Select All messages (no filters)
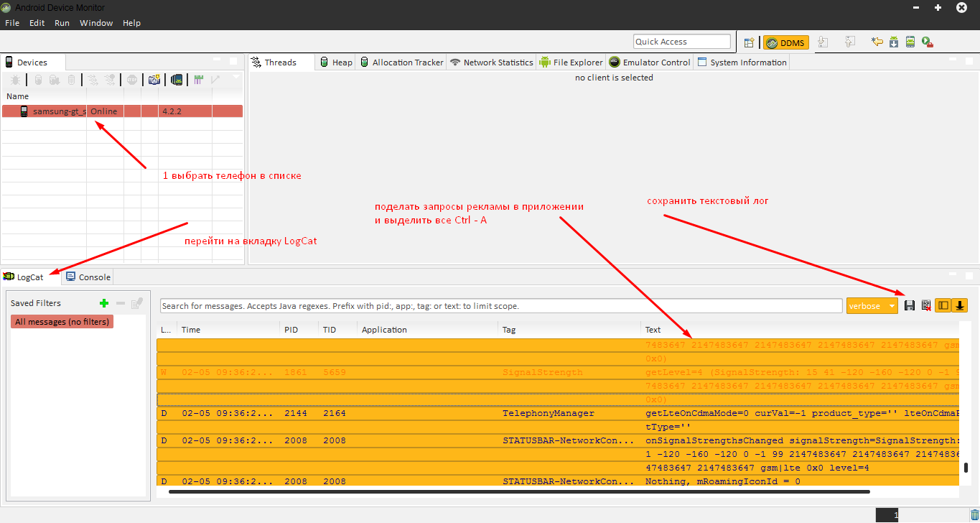Viewport: 980px width, 523px height. [62, 322]
